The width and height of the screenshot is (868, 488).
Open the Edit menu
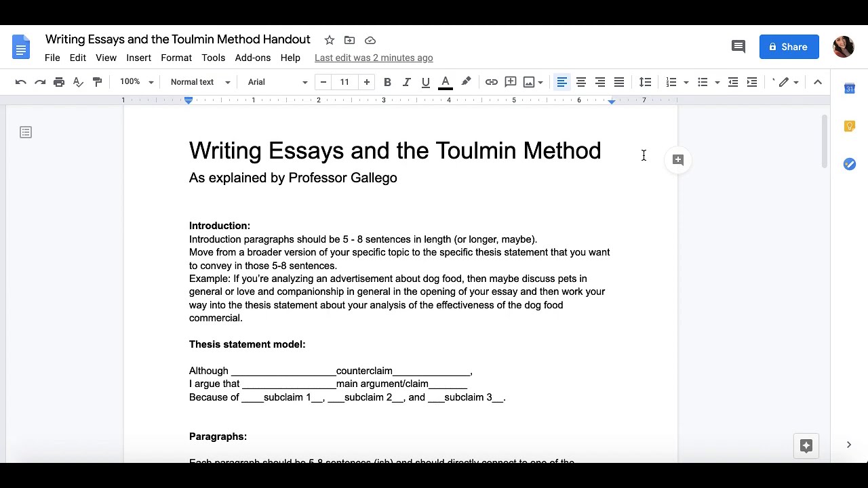pyautogui.click(x=78, y=58)
